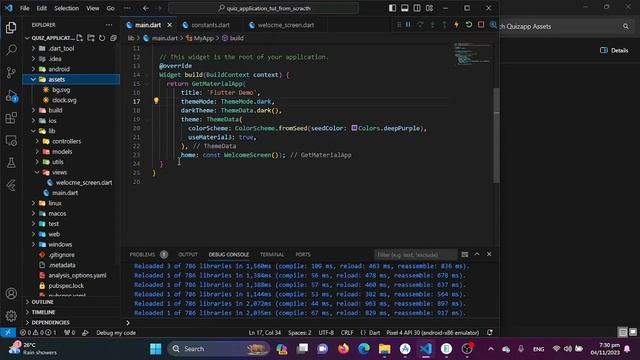The height and width of the screenshot is (360, 640).
Task: Collapse the views folder
Action: [37, 172]
